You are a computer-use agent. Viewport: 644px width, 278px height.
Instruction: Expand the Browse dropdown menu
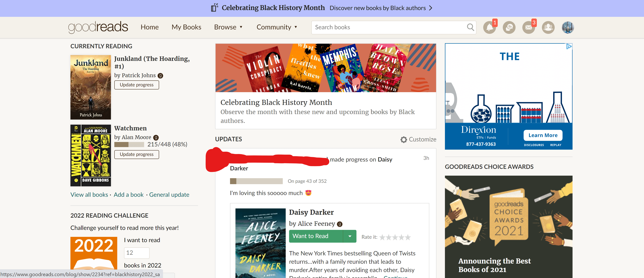click(228, 27)
